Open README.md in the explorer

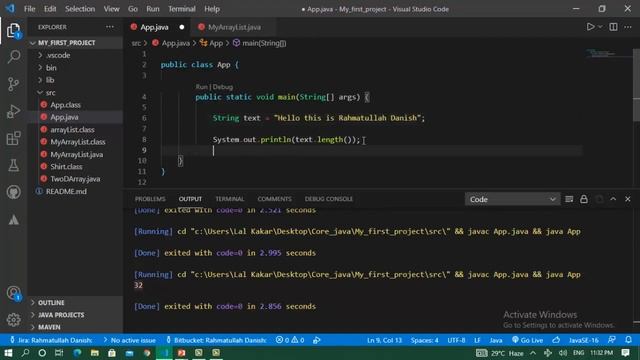pyautogui.click(x=66, y=191)
